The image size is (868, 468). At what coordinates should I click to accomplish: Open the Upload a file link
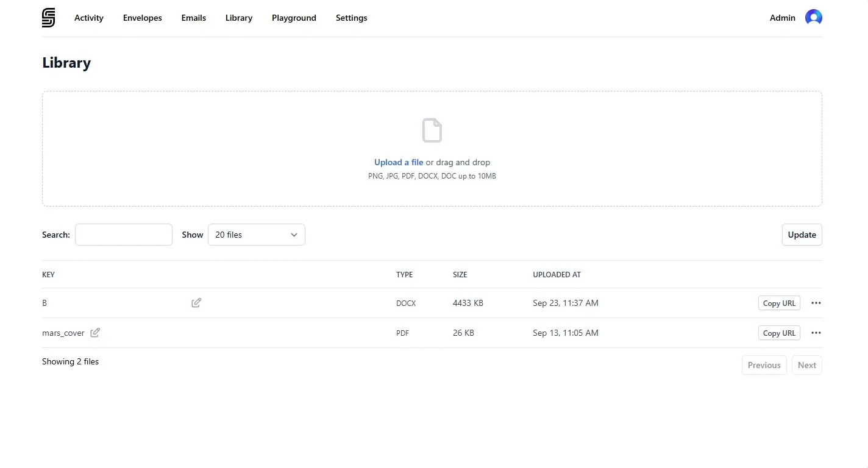pos(399,162)
